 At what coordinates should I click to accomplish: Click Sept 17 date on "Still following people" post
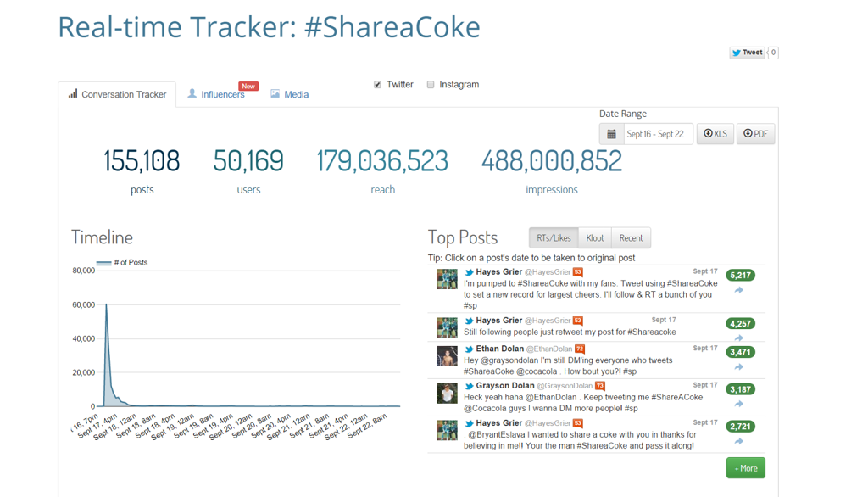click(664, 320)
